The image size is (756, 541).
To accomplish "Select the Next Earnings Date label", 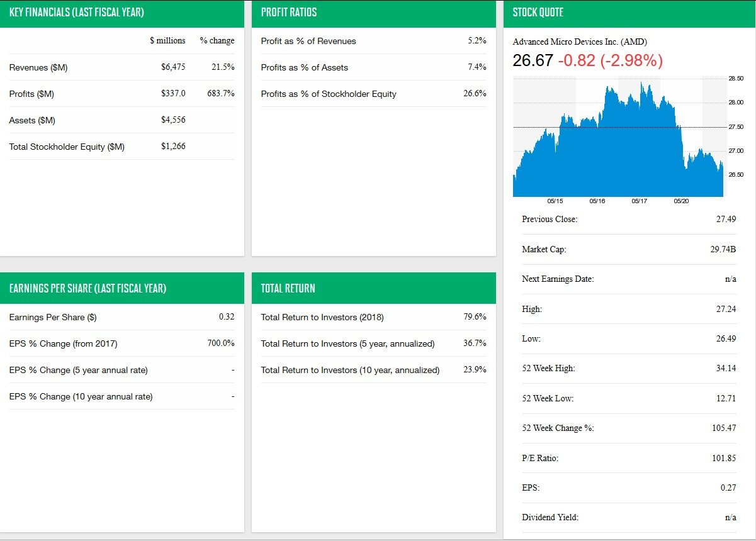I will pos(558,279).
